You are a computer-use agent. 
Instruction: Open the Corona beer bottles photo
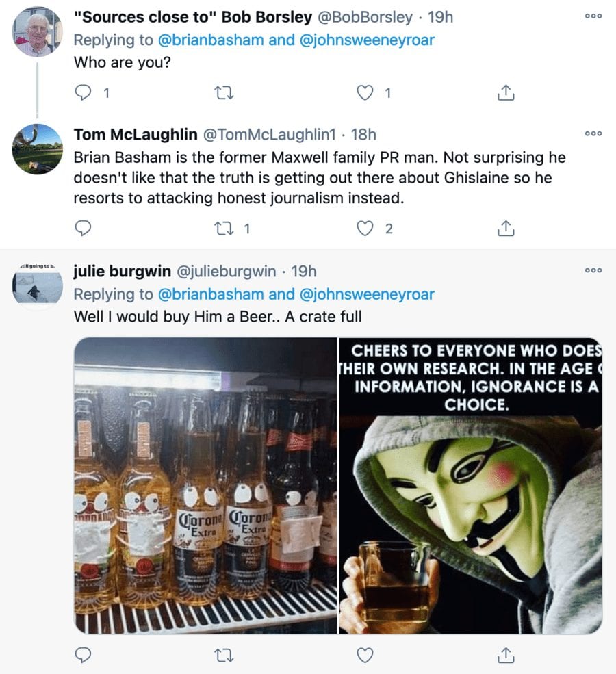[206, 486]
